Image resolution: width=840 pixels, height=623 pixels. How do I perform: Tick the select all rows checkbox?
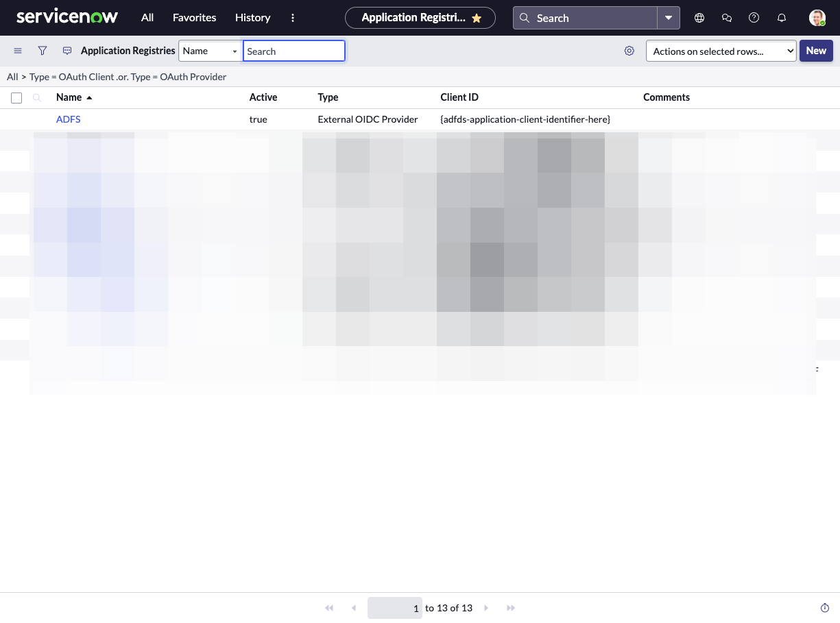tap(16, 98)
